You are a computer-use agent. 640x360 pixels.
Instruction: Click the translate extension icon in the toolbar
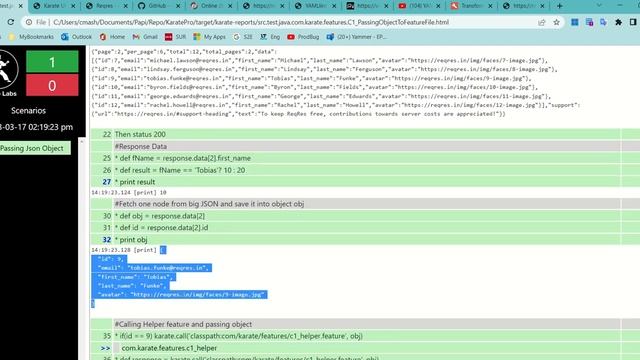coord(603,22)
